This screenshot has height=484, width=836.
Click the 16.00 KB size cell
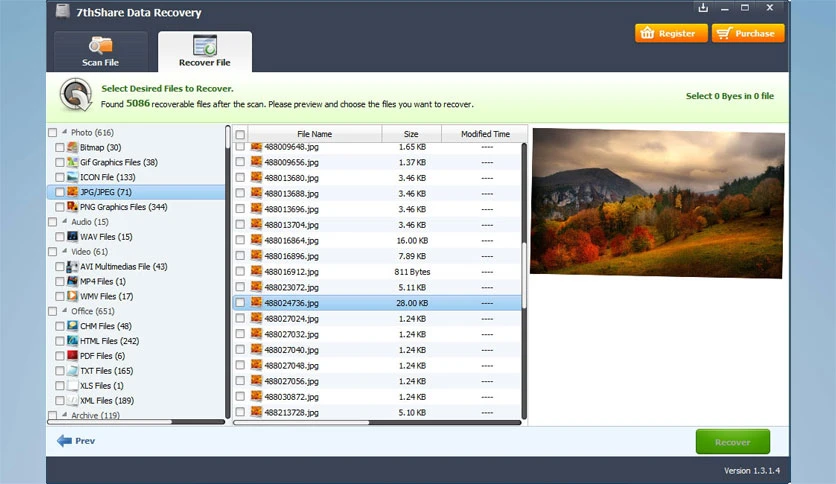pyautogui.click(x=412, y=240)
